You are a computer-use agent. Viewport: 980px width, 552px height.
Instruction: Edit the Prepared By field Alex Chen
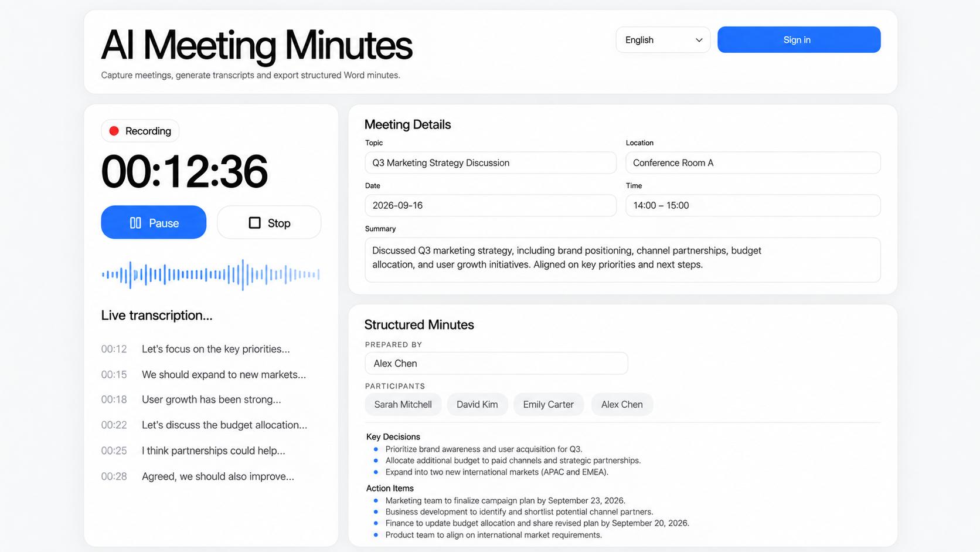click(x=496, y=363)
